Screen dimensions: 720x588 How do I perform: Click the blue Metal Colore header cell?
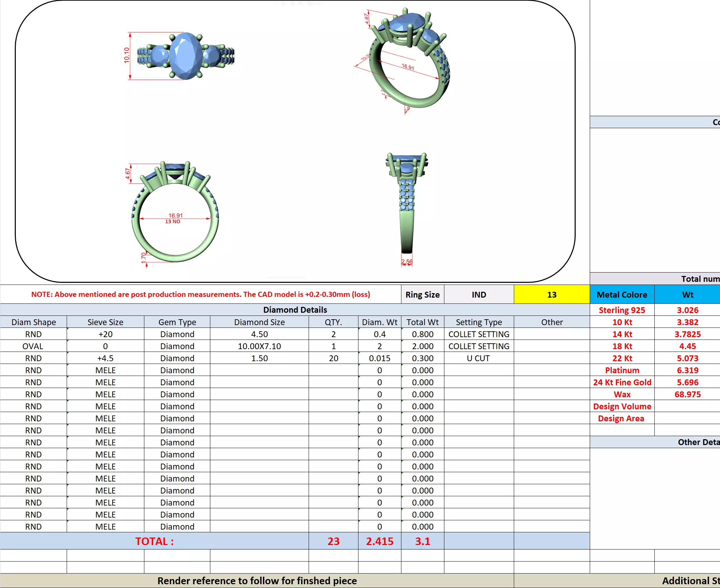pyautogui.click(x=621, y=295)
